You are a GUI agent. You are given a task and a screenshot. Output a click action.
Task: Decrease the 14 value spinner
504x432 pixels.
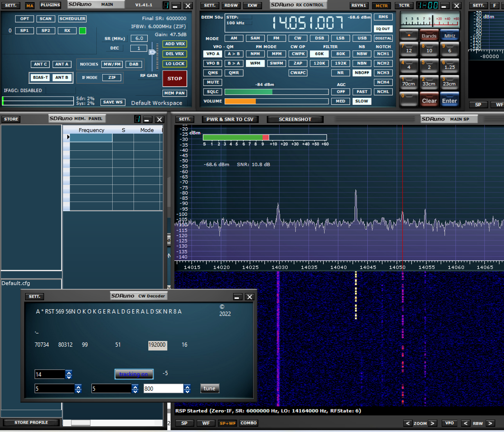(69, 377)
